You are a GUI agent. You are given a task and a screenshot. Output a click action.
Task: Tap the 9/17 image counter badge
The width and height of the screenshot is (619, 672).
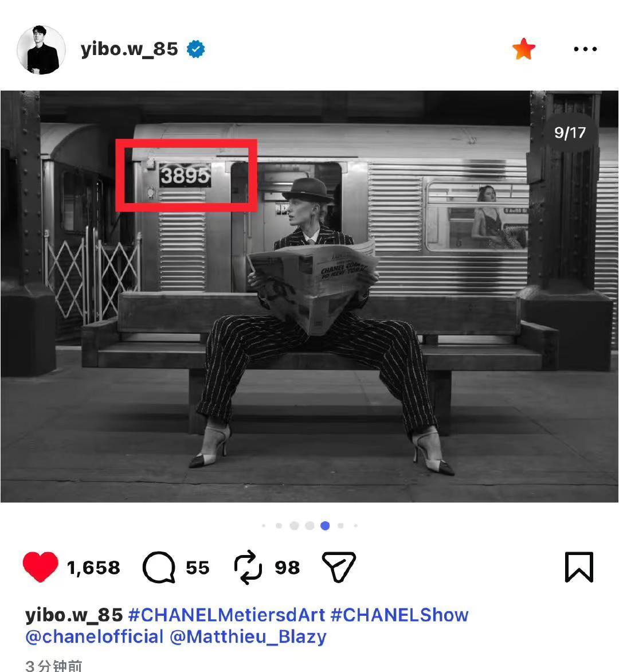tap(570, 132)
